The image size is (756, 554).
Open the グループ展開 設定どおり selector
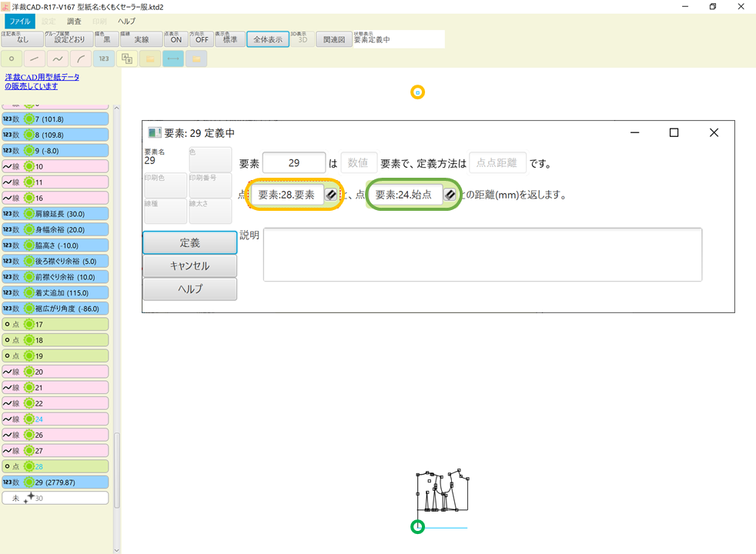click(x=70, y=38)
